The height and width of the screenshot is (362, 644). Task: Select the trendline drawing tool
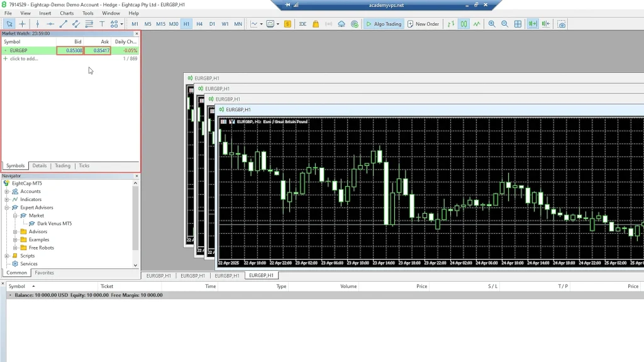[x=63, y=24]
